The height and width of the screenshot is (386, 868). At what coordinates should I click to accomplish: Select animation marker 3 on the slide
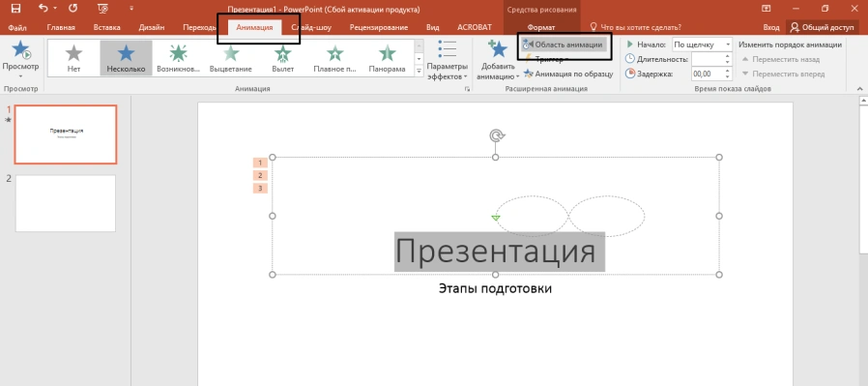pos(260,189)
